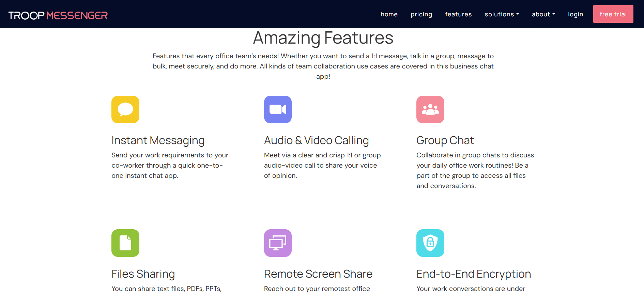Click the Troop Messenger logo
644x294 pixels.
point(58,15)
